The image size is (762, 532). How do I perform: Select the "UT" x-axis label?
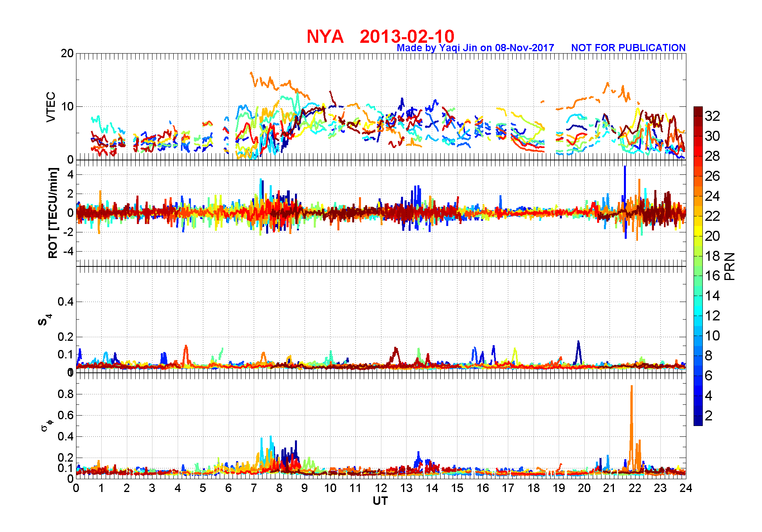(x=380, y=501)
